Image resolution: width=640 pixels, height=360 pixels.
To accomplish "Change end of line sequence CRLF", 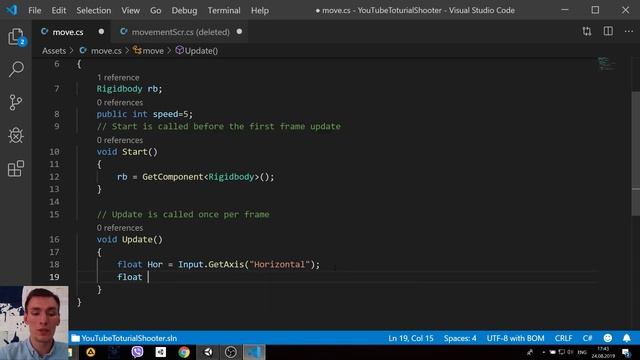I will [x=563, y=338].
